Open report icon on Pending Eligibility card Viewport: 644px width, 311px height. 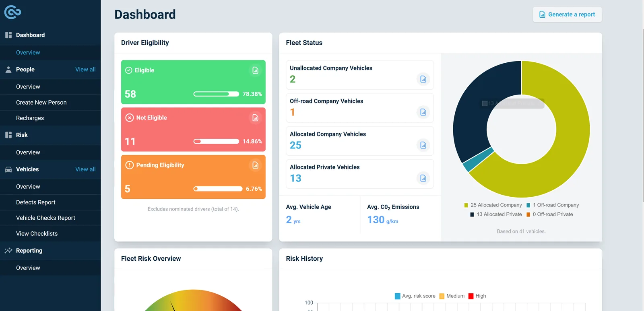click(x=255, y=165)
